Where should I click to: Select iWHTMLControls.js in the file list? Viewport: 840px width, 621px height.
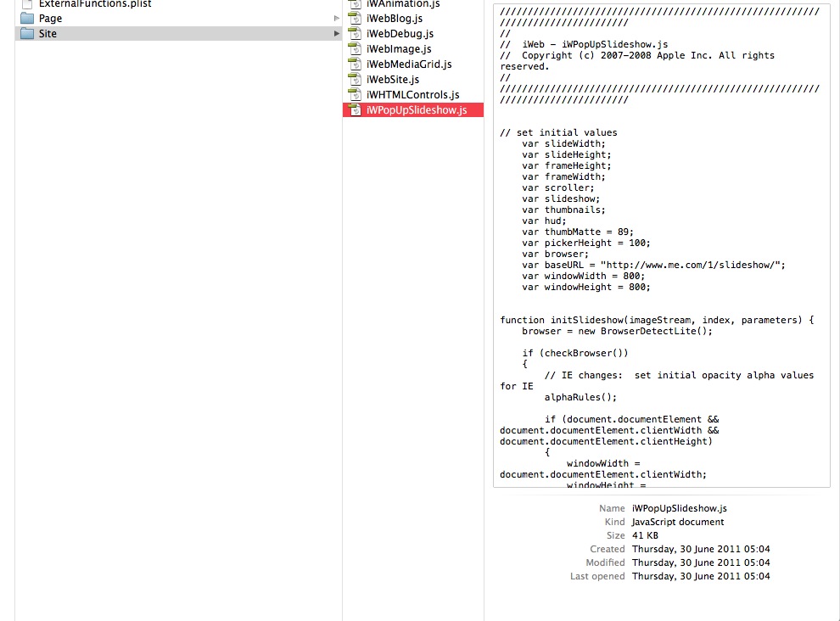[412, 95]
